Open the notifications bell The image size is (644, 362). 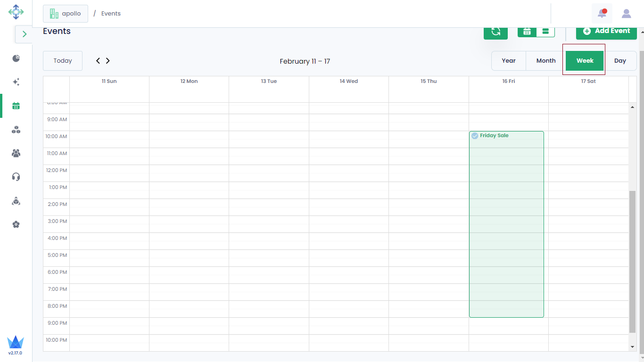click(602, 14)
